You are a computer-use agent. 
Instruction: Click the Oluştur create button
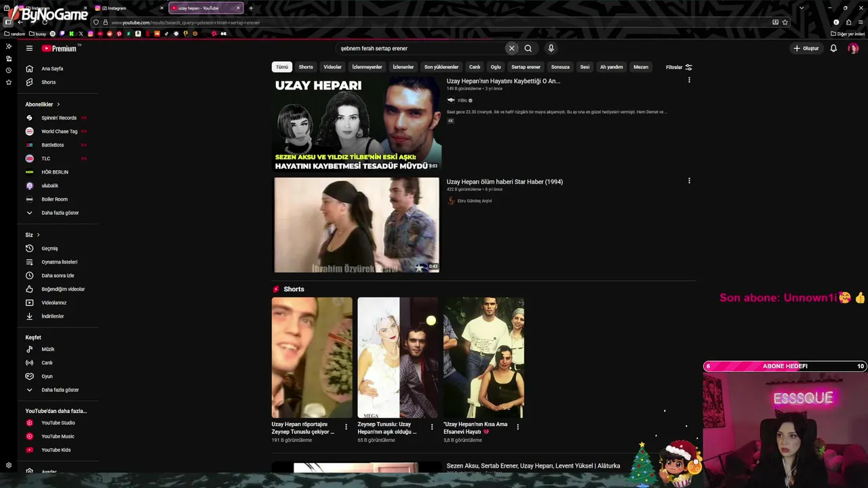806,48
